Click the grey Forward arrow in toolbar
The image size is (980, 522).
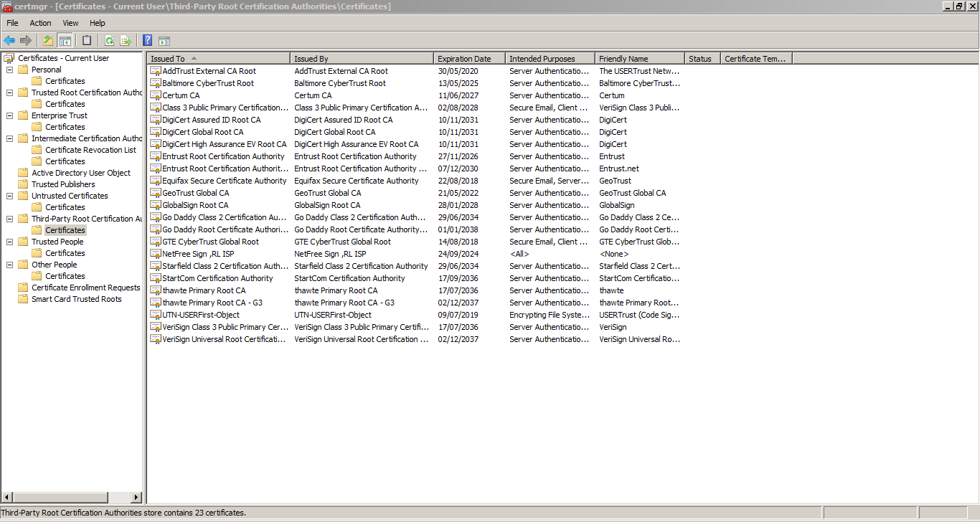pyautogui.click(x=26, y=41)
